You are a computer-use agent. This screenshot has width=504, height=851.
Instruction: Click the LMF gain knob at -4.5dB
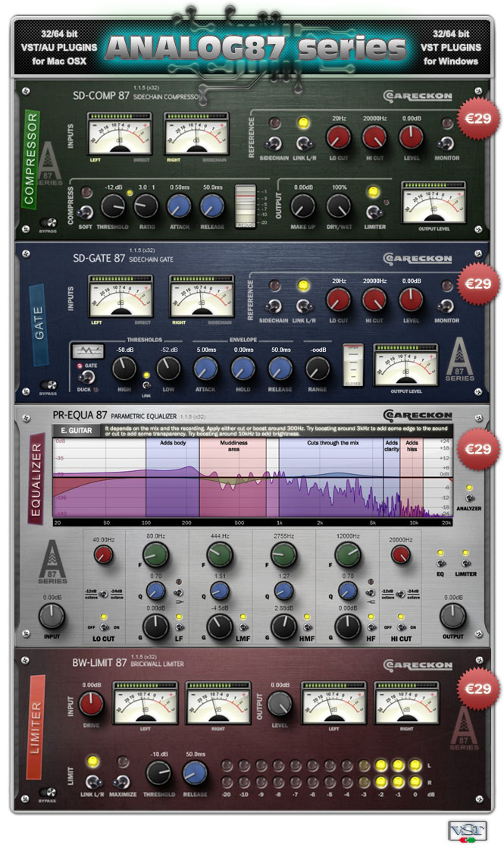(x=221, y=626)
